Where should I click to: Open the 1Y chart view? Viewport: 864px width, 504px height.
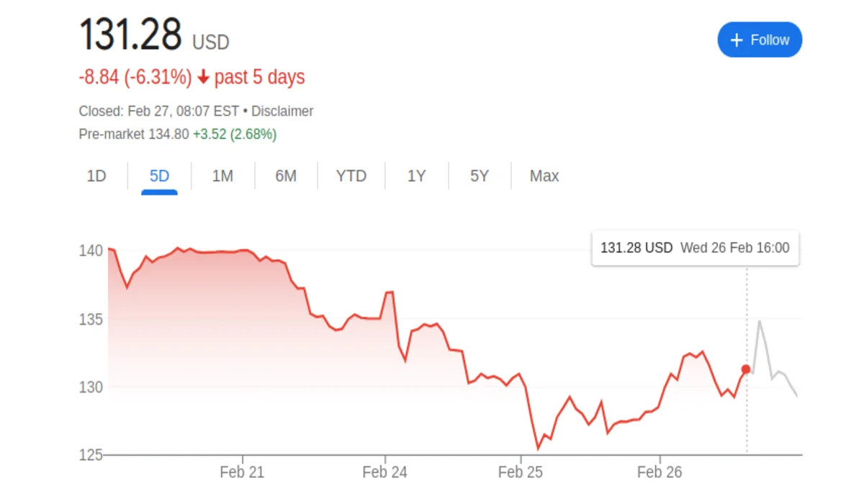click(416, 176)
